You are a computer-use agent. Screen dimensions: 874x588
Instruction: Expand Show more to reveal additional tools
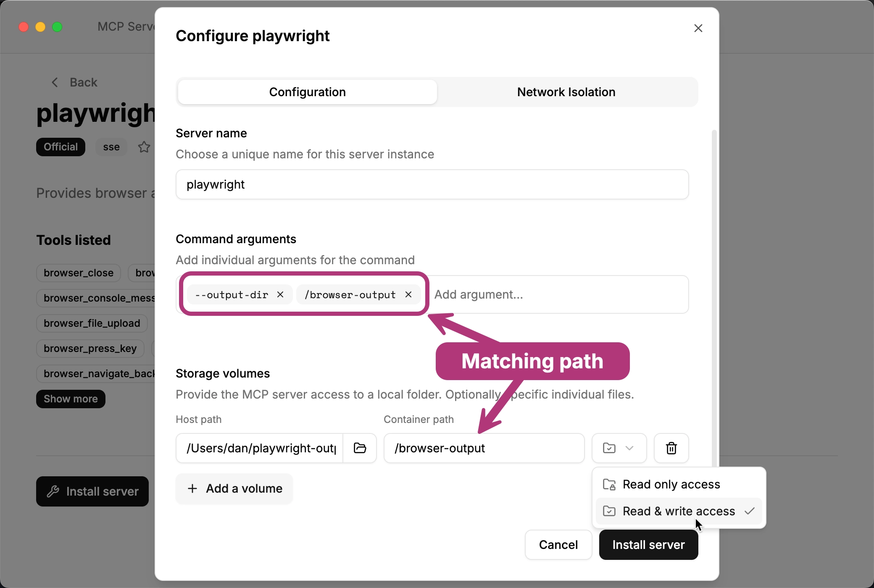pyautogui.click(x=70, y=399)
